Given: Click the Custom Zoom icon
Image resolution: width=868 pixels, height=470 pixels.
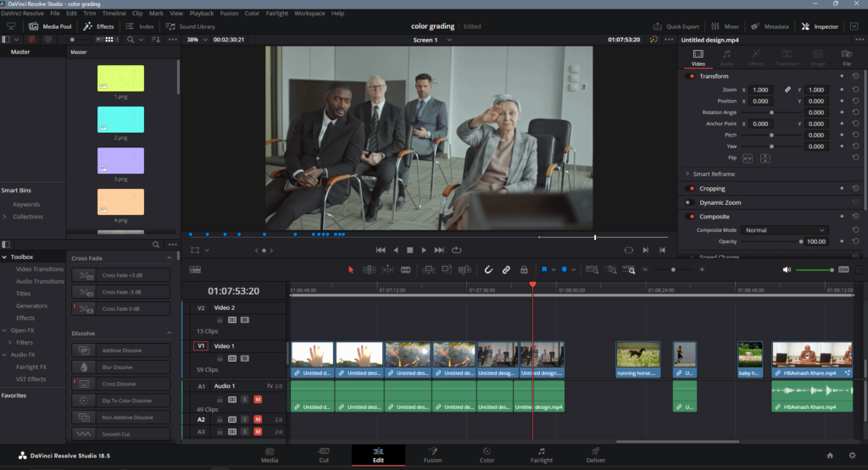Looking at the screenshot, I should (629, 270).
